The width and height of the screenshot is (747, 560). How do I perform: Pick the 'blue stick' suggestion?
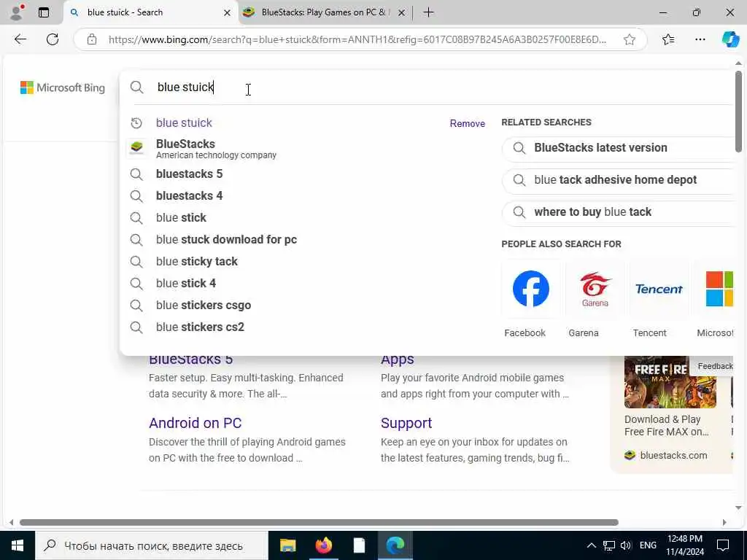[181, 217]
